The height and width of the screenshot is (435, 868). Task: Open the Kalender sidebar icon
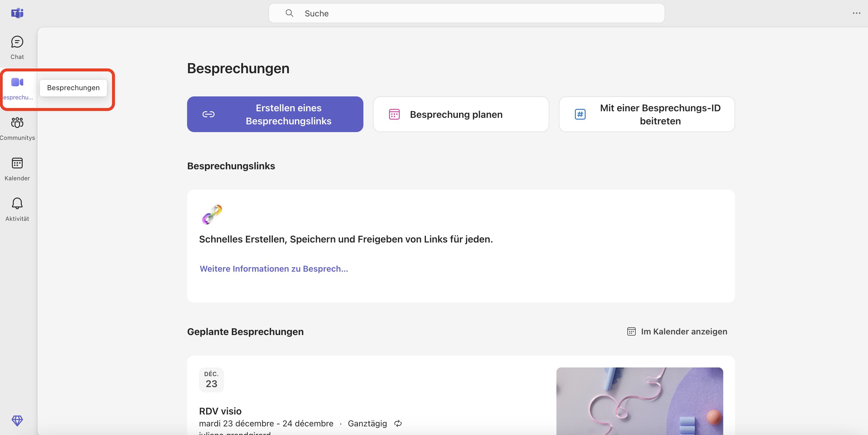(17, 163)
